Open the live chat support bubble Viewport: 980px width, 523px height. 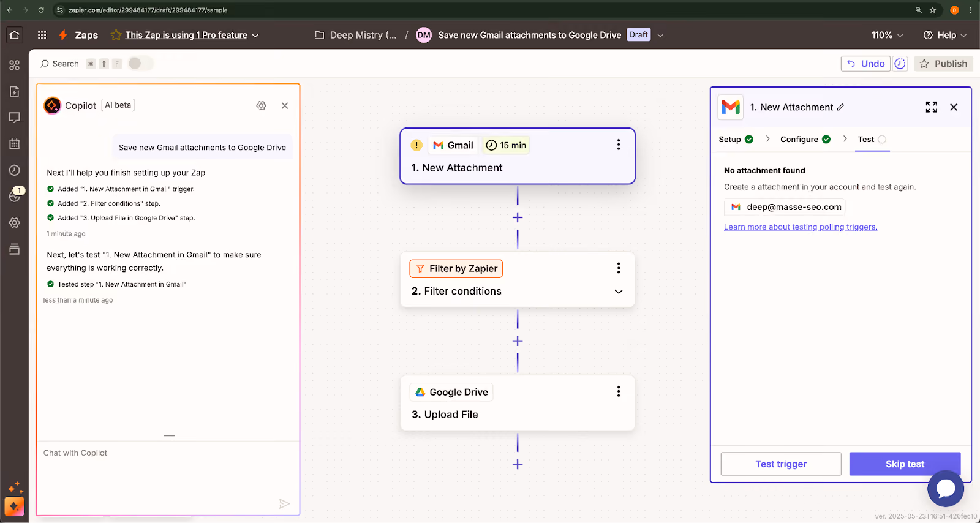(x=946, y=488)
